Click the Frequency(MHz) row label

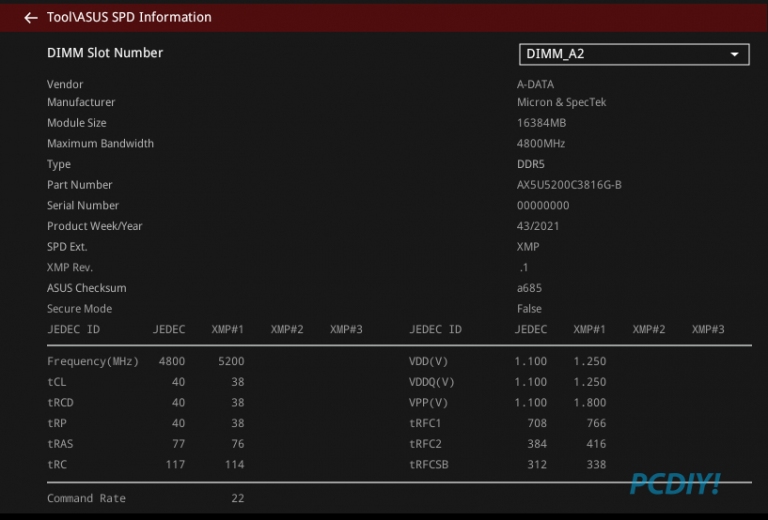[93, 361]
